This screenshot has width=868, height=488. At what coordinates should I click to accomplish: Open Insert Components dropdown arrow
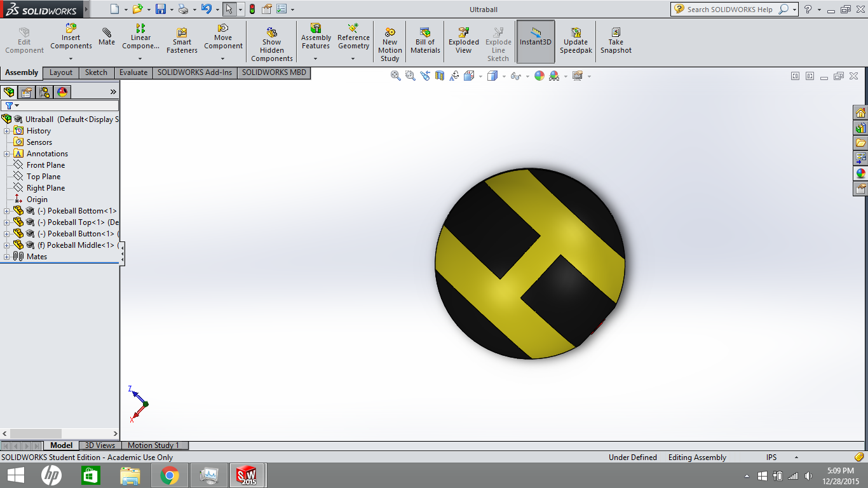pos(71,58)
